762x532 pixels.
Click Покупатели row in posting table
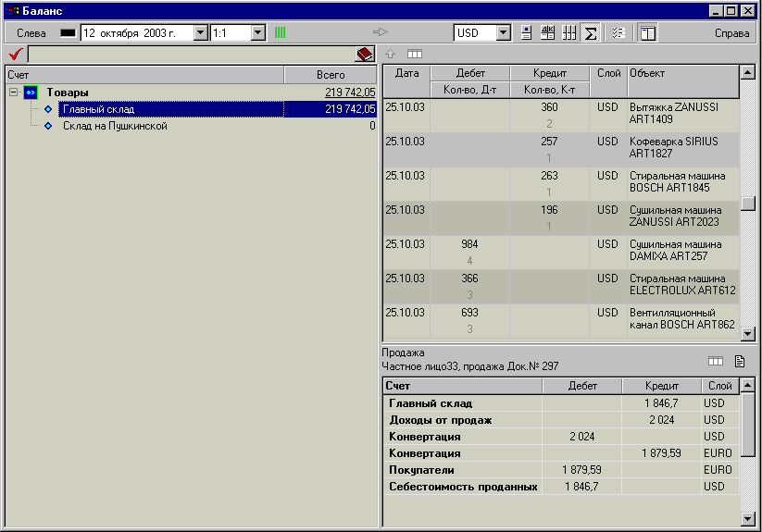(x=561, y=470)
